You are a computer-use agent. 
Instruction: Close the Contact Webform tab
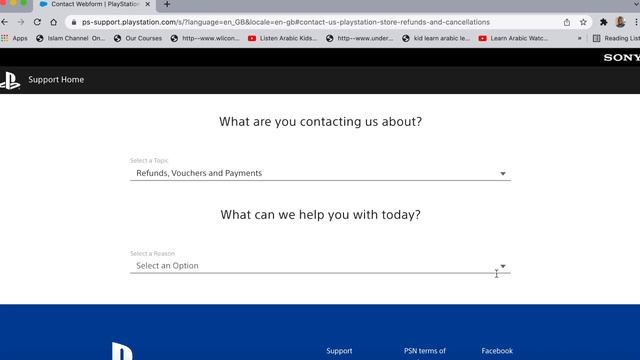coord(148,4)
